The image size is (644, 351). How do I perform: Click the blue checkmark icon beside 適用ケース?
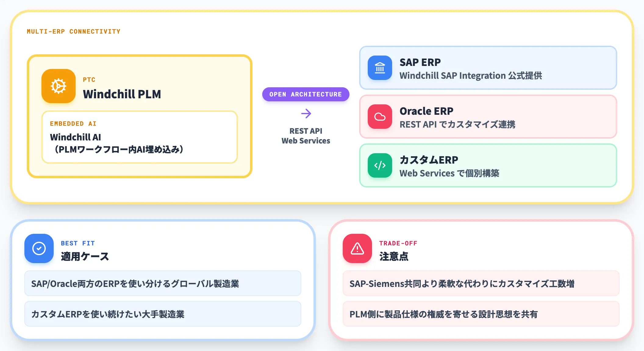pos(39,248)
